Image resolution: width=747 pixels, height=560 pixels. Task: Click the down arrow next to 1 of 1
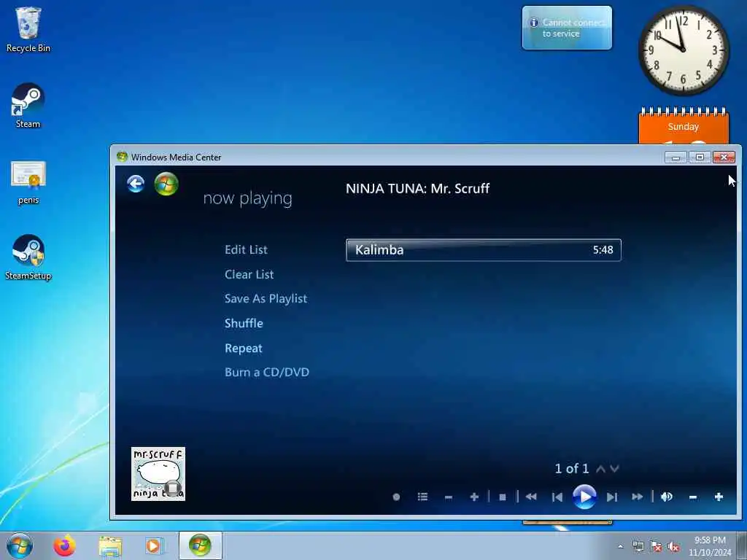click(x=614, y=469)
